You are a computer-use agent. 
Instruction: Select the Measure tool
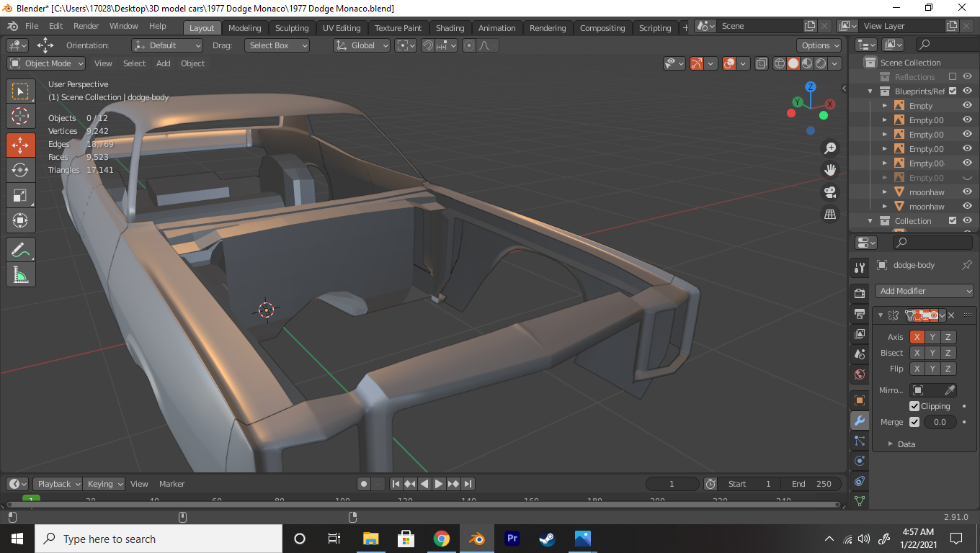click(x=20, y=275)
